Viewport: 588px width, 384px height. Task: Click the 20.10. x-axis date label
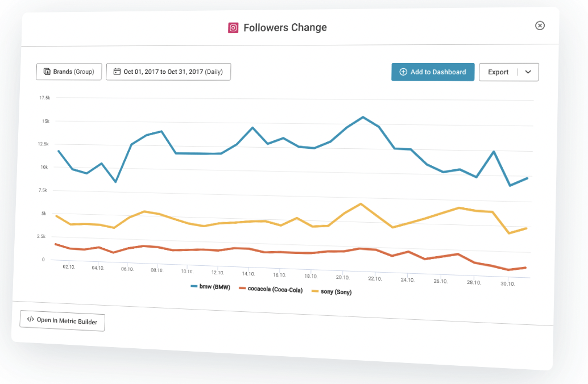coord(343,277)
